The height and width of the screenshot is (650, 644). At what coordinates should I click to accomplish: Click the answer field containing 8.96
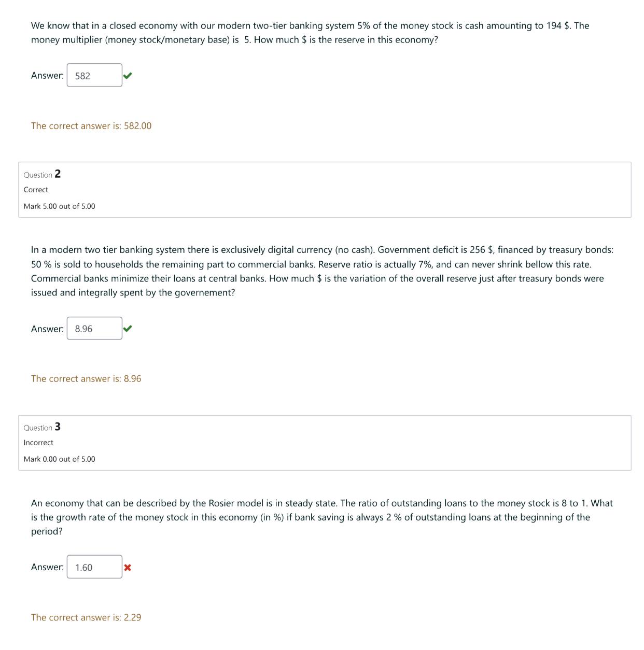click(94, 329)
